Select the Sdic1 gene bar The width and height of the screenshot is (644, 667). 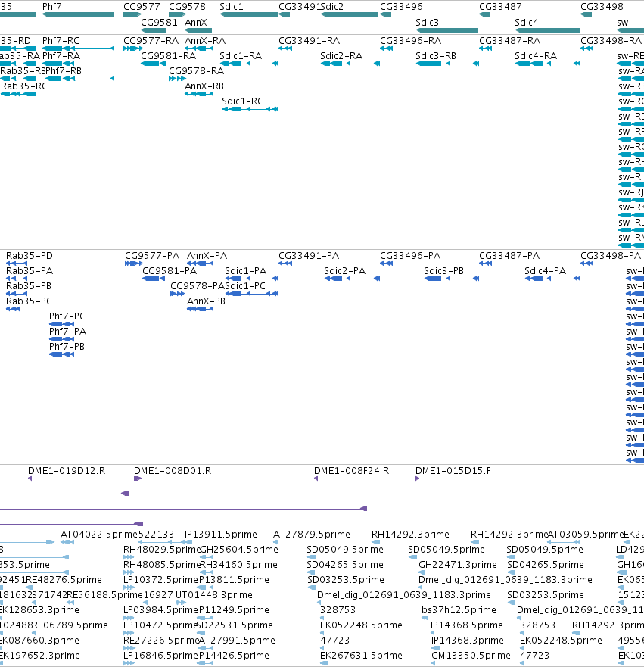[249, 14]
